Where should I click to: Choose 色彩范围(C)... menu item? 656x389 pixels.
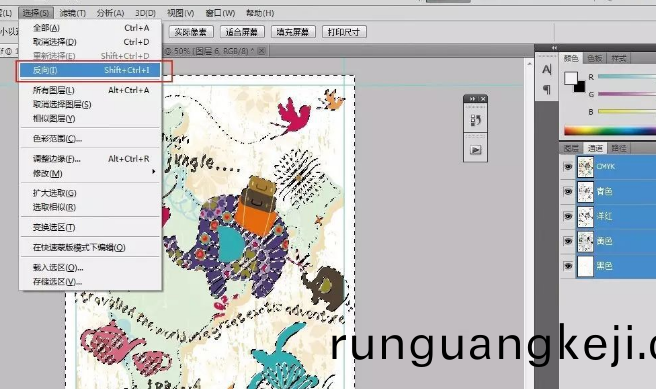(91, 138)
